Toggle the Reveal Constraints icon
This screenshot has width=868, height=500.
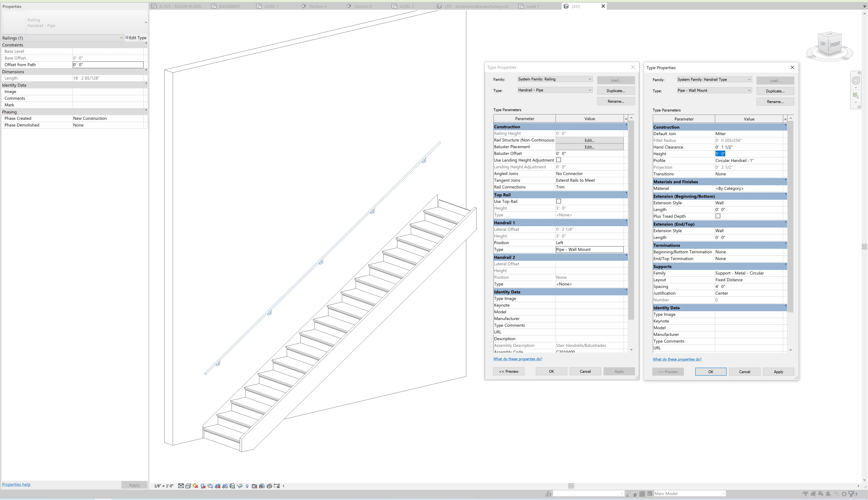click(277, 486)
